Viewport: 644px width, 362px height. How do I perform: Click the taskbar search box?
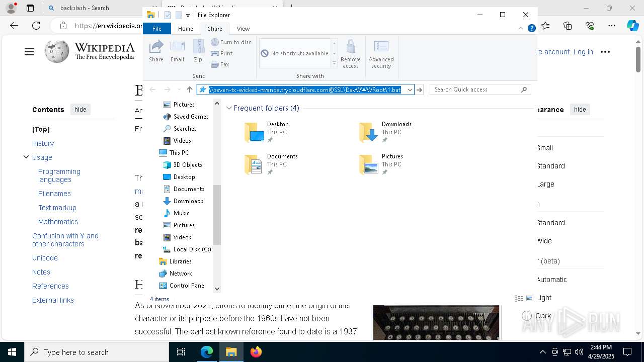tap(96, 352)
